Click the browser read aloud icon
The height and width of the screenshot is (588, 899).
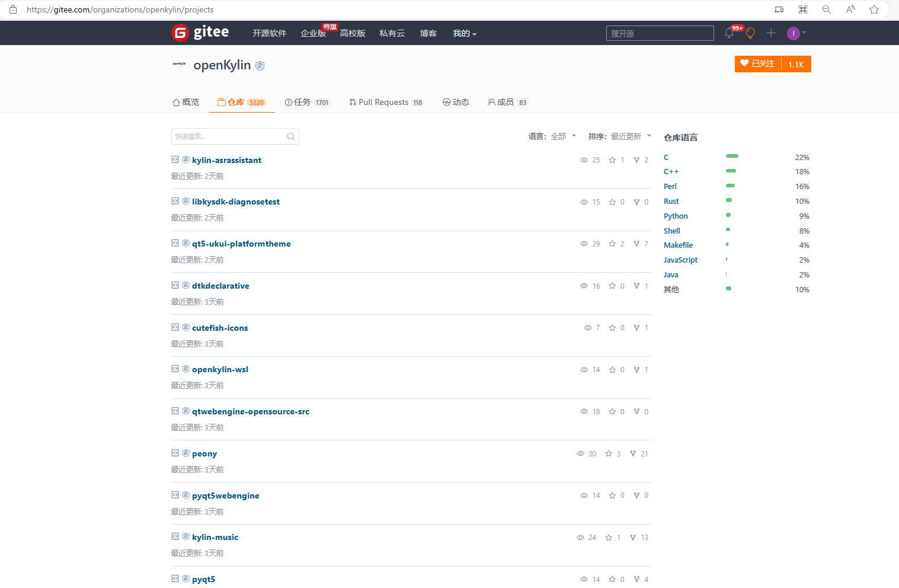[850, 9]
